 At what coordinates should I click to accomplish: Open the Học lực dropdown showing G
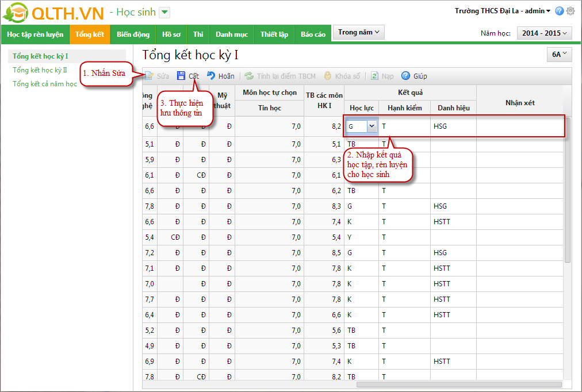click(x=372, y=126)
